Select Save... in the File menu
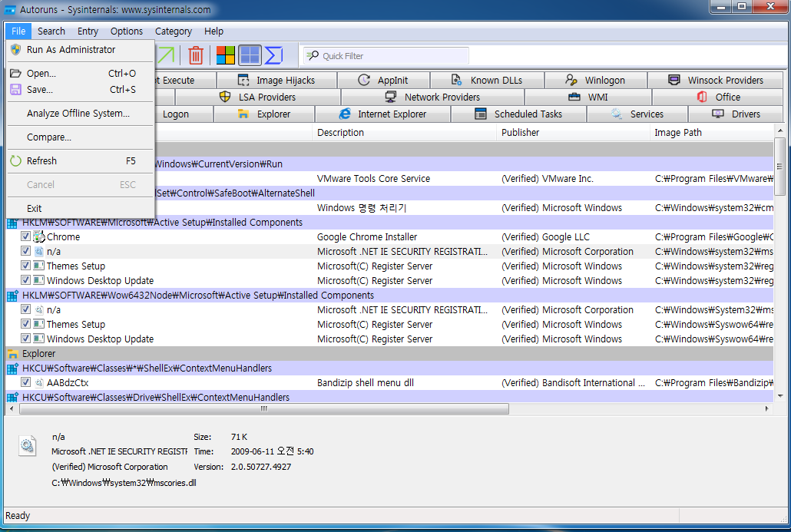The height and width of the screenshot is (532, 791). pos(81,89)
